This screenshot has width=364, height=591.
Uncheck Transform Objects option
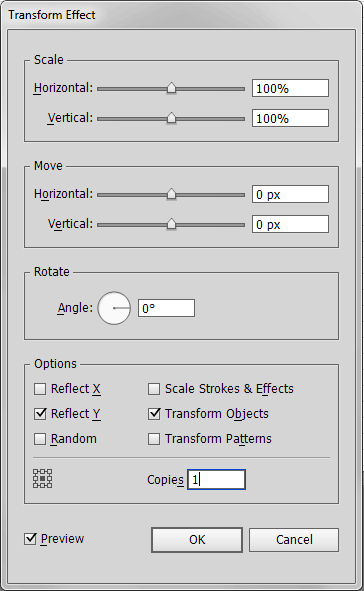(x=154, y=413)
